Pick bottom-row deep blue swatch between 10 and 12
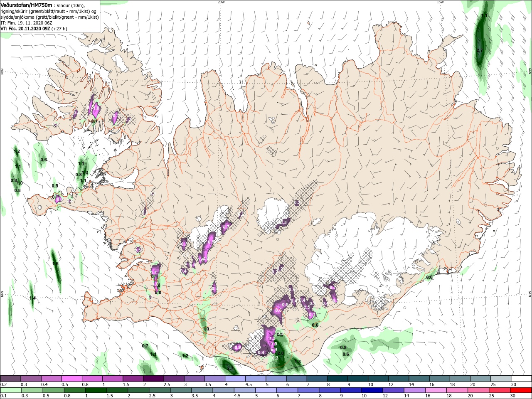The width and height of the screenshot is (532, 399). click(372, 390)
